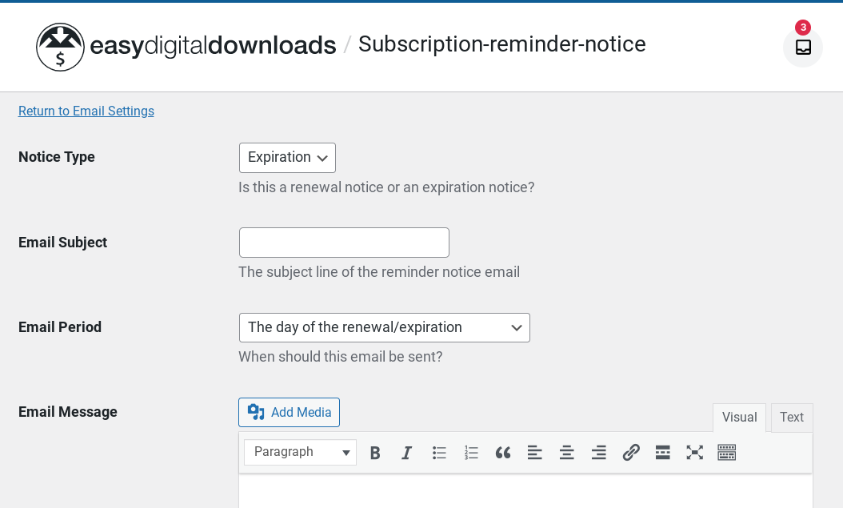
Task: Enter fullscreen editor mode
Action: [x=695, y=453]
